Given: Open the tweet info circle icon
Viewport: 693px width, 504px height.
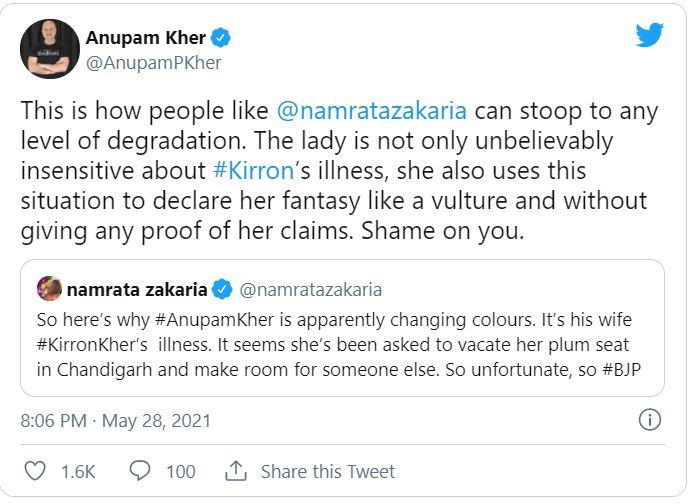Looking at the screenshot, I should pos(650,420).
